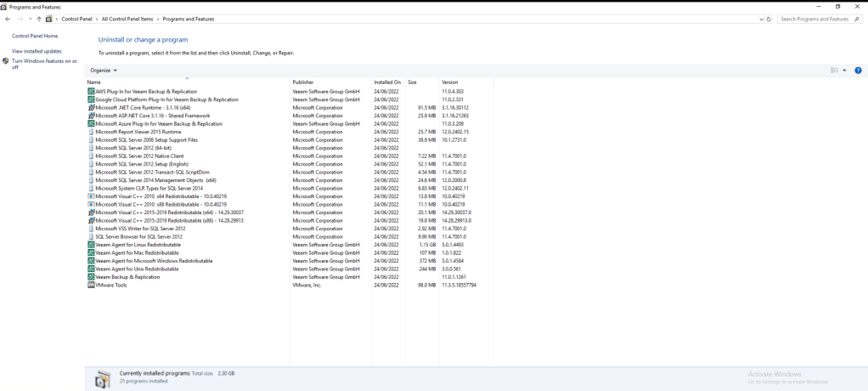Click the Microsoft .NET Core Runtime icon
This screenshot has height=391, width=868.
(x=91, y=107)
